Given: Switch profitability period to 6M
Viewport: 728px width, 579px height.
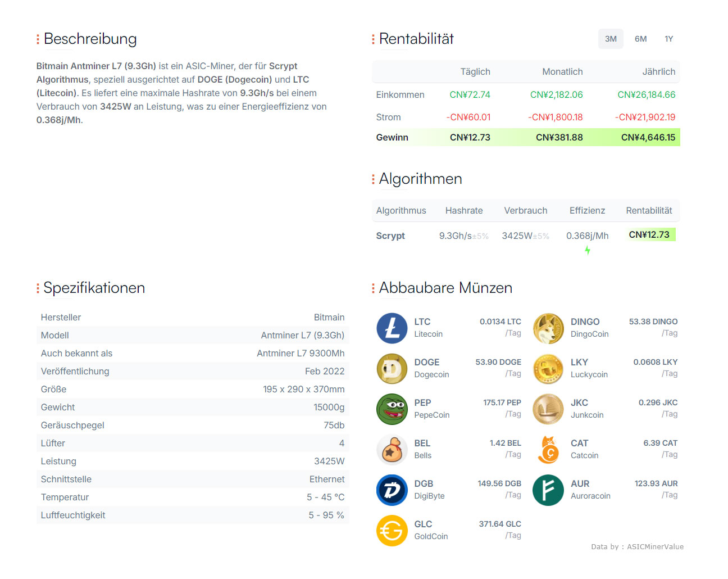Looking at the screenshot, I should (x=641, y=39).
